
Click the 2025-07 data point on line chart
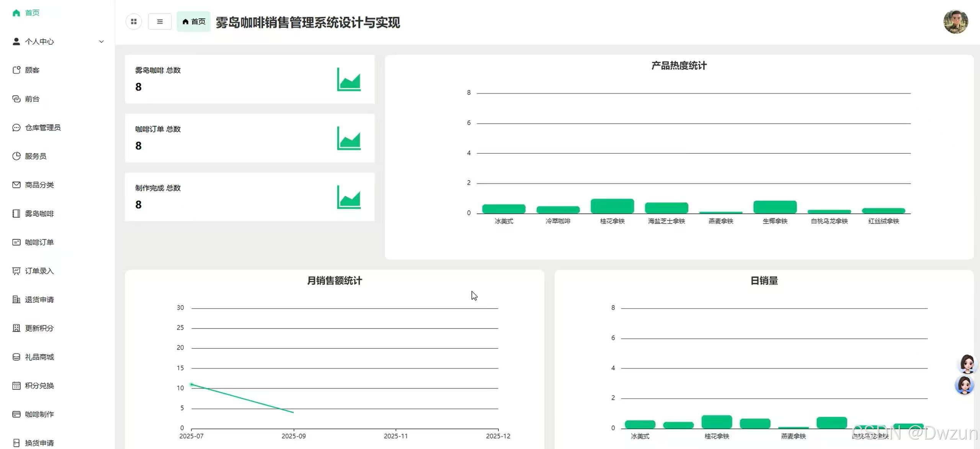tap(191, 384)
